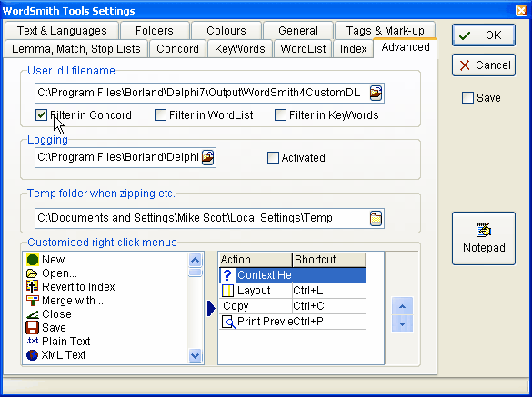Select the Context He row
The width and height of the screenshot is (532, 397).
pyautogui.click(x=293, y=275)
